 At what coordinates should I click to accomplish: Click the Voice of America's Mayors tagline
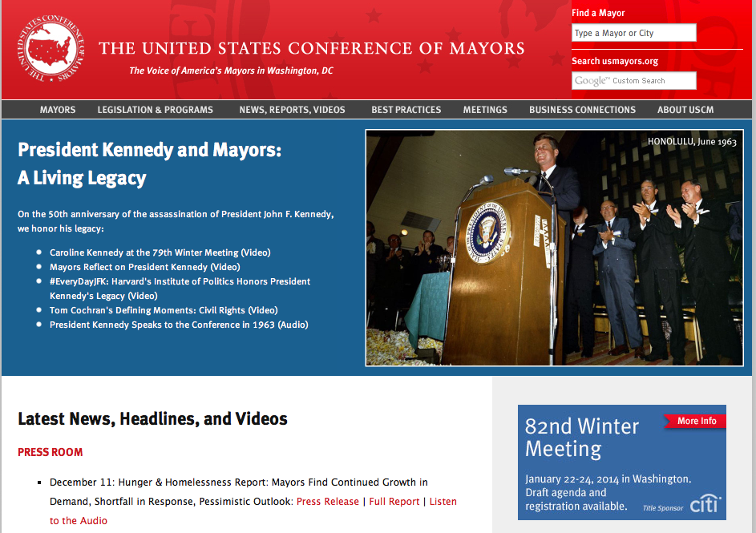[231, 71]
